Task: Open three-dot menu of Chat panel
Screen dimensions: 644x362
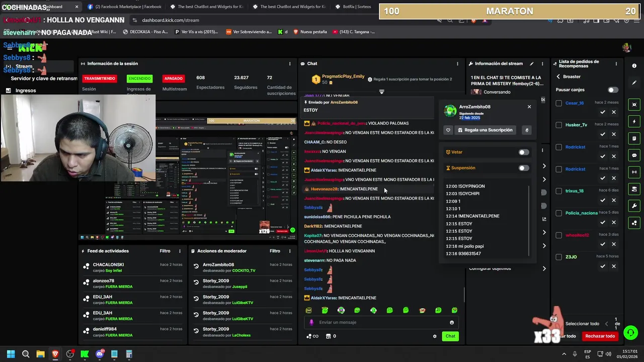Action: [457, 64]
